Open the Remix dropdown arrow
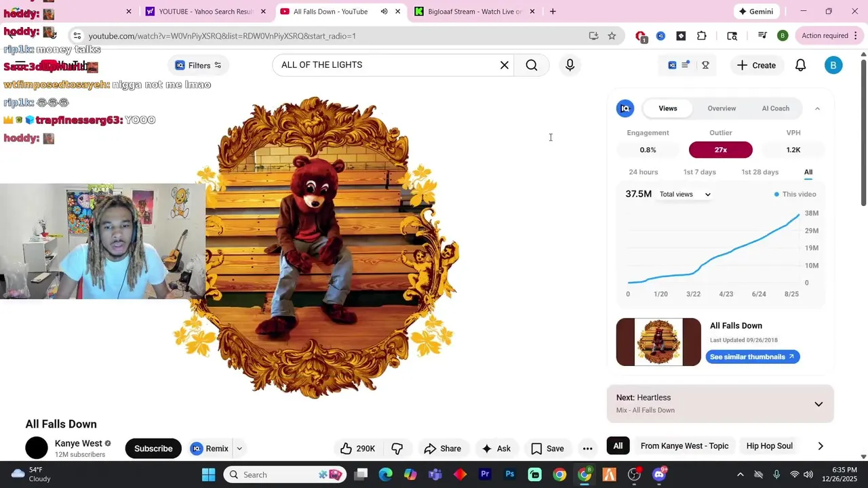 239,449
